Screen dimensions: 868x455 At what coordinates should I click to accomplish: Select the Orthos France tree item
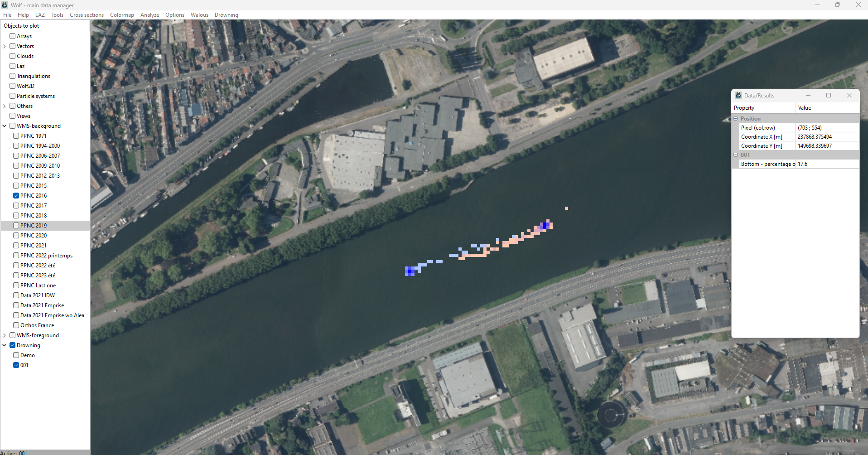pos(37,325)
